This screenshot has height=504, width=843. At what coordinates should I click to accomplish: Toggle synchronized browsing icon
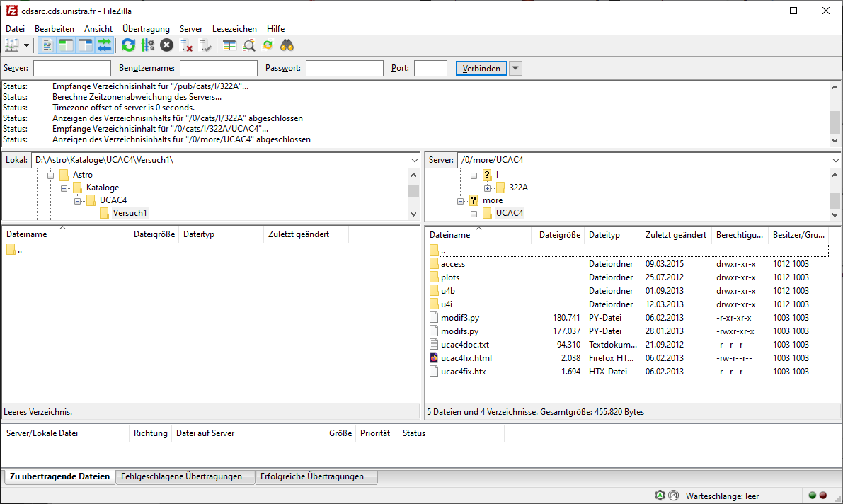(268, 46)
